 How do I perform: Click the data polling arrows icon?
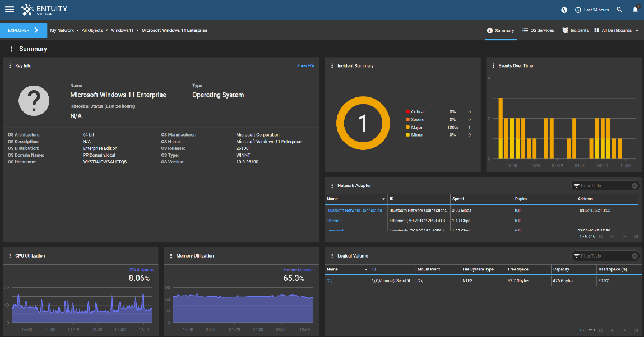pyautogui.click(x=564, y=10)
